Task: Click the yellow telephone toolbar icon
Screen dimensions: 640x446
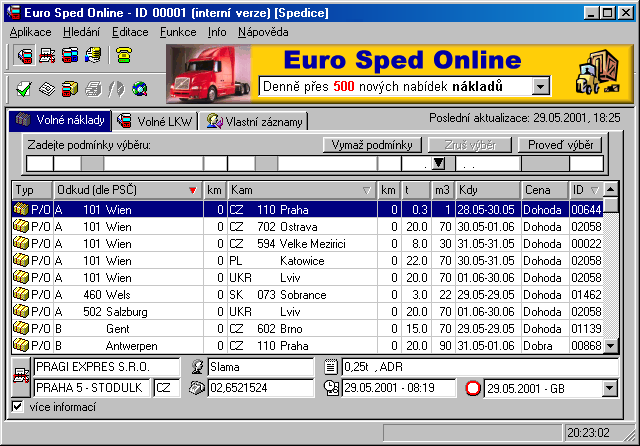Action: [x=124, y=55]
